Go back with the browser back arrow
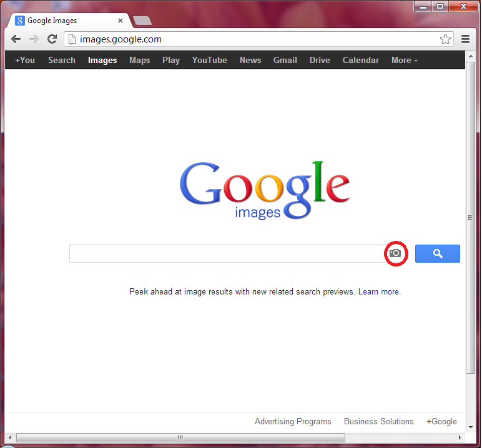 click(16, 39)
